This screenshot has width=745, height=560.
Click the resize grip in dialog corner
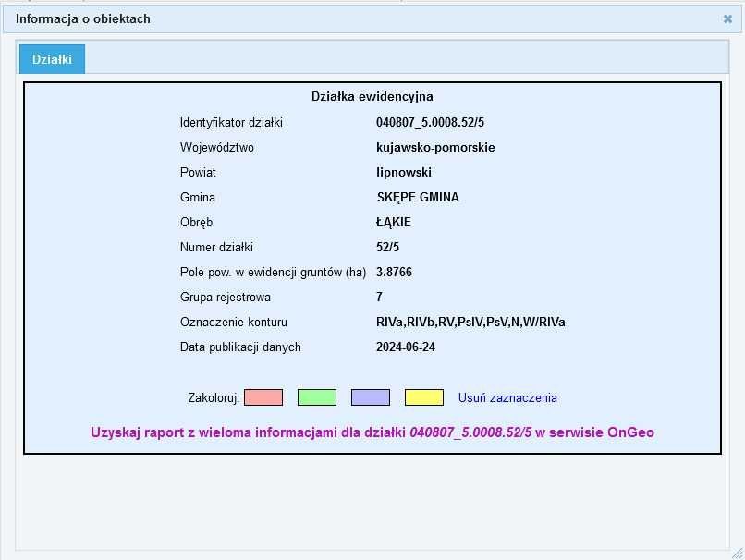click(738, 554)
